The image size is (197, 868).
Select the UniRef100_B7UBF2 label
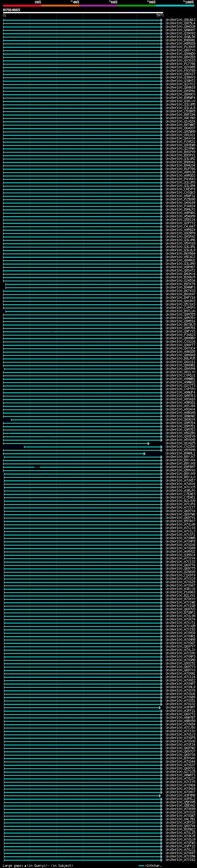pos(180,612)
